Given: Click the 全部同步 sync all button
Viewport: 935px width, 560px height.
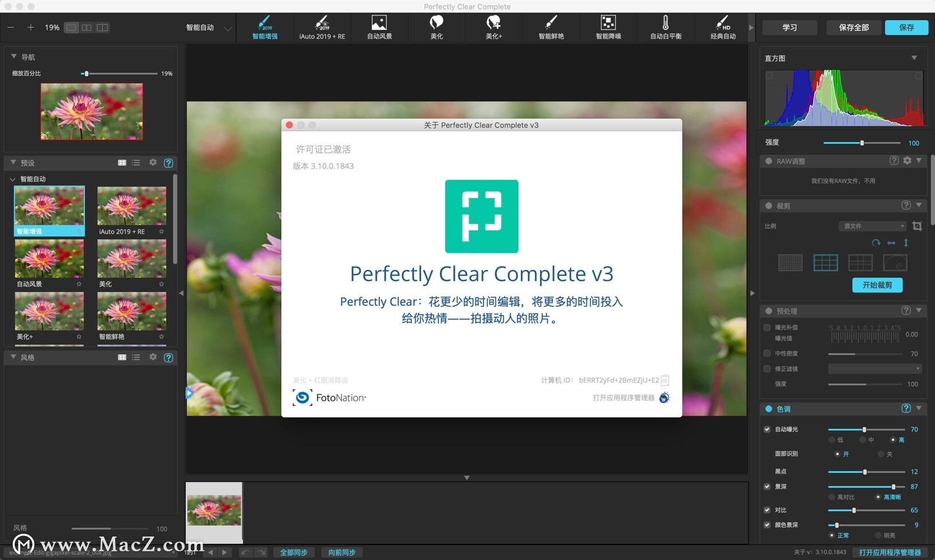Looking at the screenshot, I should 293,553.
